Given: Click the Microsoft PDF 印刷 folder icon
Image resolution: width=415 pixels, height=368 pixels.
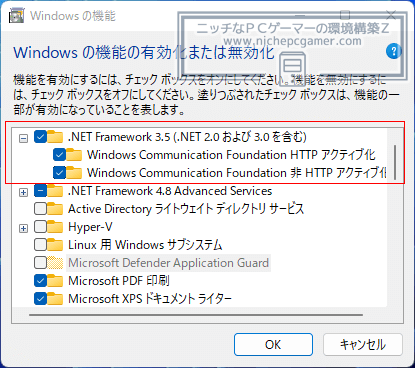Looking at the screenshot, I should tap(55, 281).
